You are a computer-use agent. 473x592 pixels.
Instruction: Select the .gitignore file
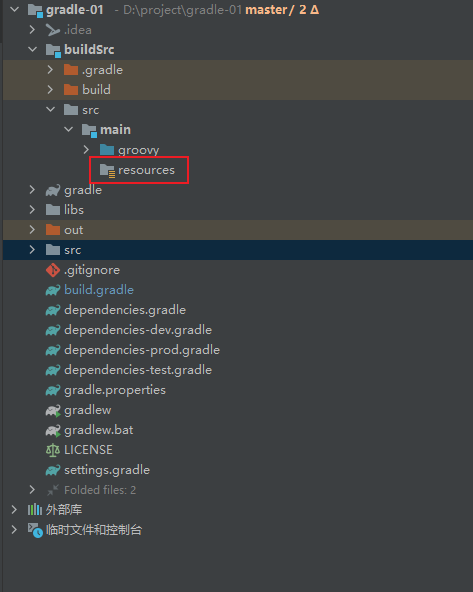tap(92, 270)
